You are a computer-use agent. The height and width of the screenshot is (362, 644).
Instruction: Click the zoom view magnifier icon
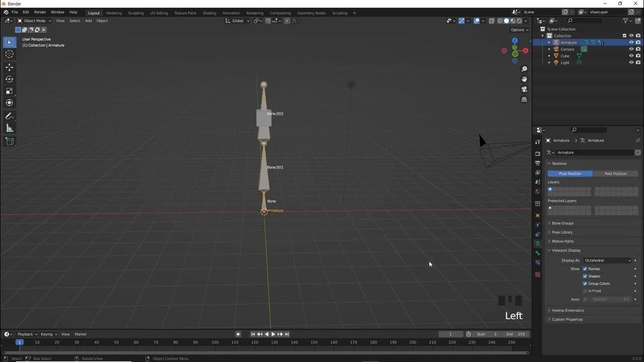[524, 69]
